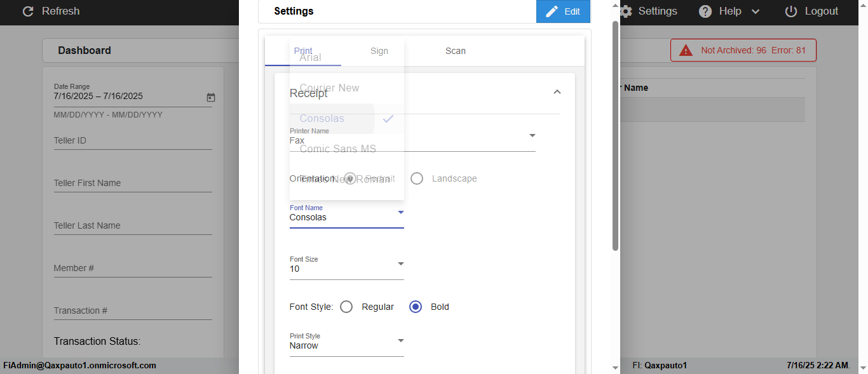
Task: Open the Font Size dropdown
Action: pos(400,264)
